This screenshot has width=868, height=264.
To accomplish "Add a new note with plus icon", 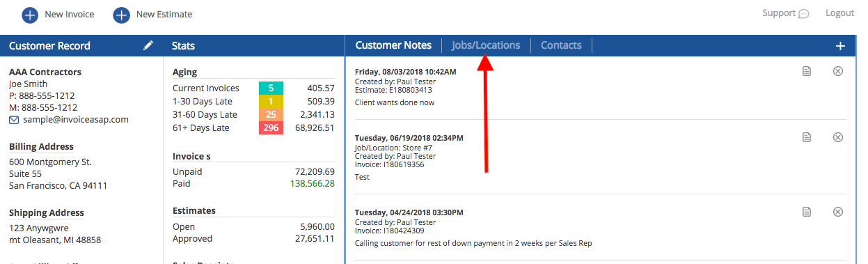I will (840, 46).
